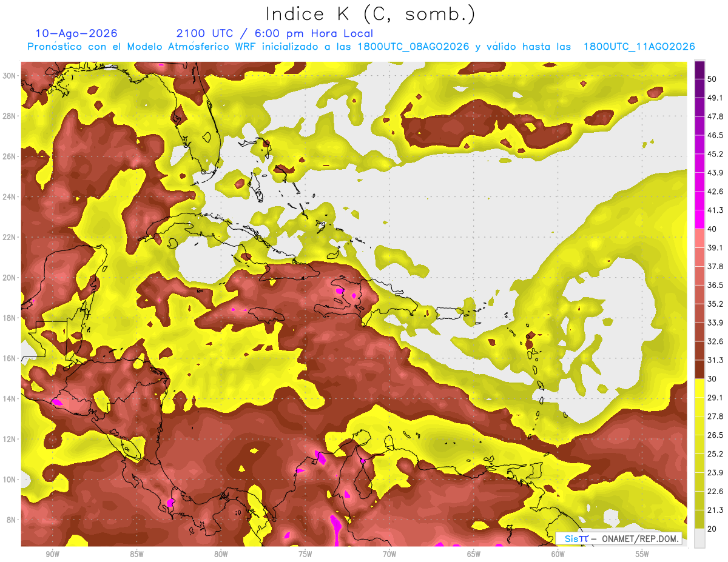Image resolution: width=728 pixels, height=562 pixels.
Task: Select the colorbar value 21.3
Action: click(715, 510)
